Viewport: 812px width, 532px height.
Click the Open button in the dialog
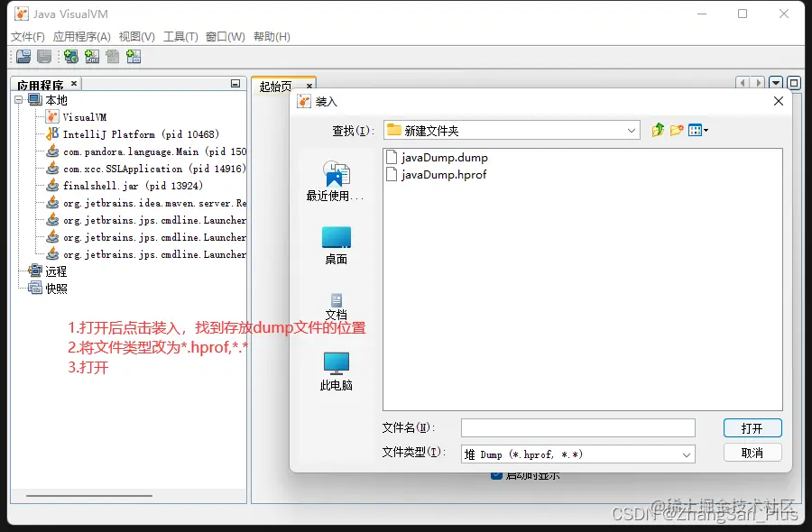pos(752,428)
